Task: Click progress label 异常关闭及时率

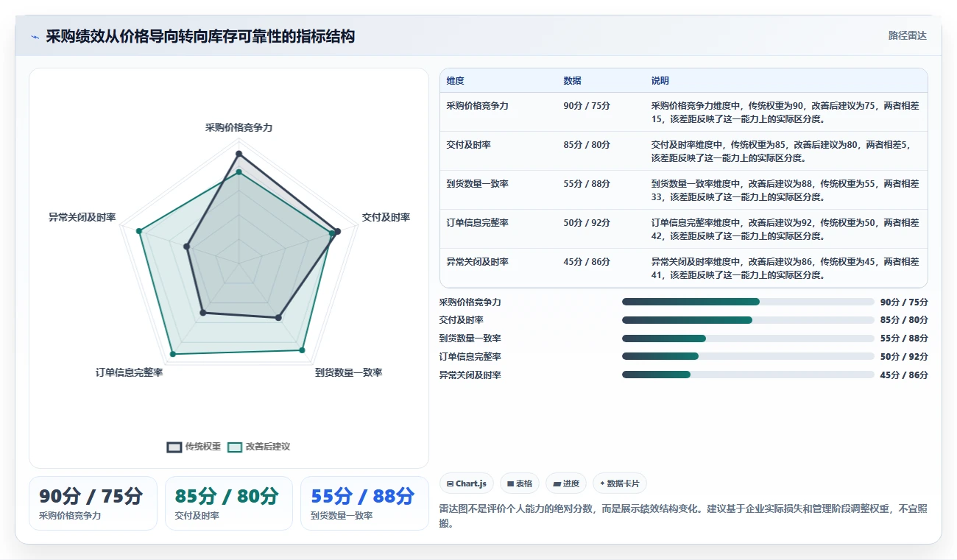Action: tap(470, 375)
